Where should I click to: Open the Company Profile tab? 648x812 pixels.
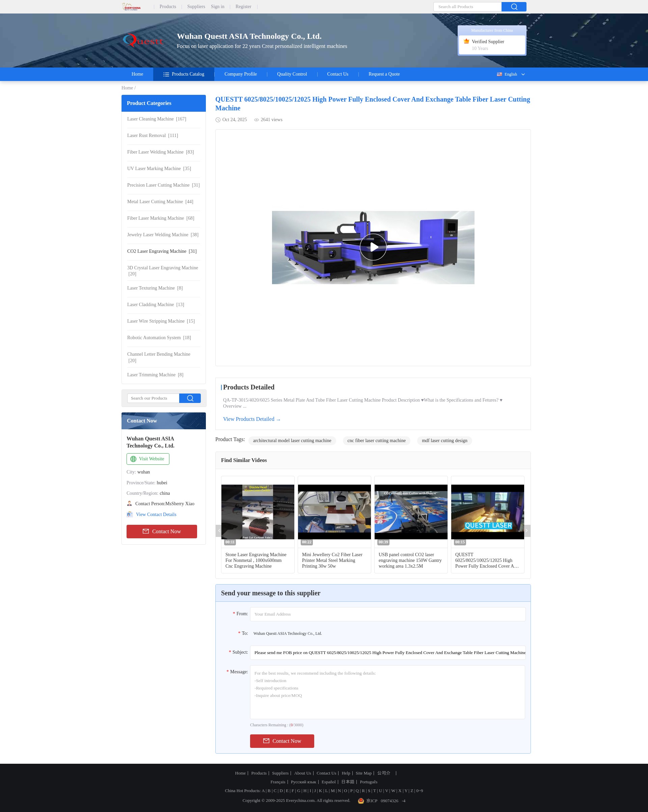coord(241,74)
